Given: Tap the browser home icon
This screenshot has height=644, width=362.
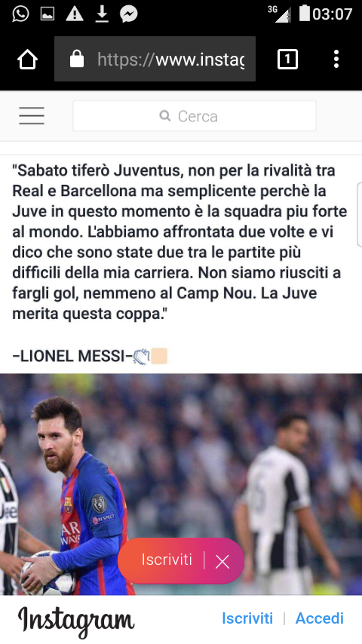Looking at the screenshot, I should tap(28, 60).
